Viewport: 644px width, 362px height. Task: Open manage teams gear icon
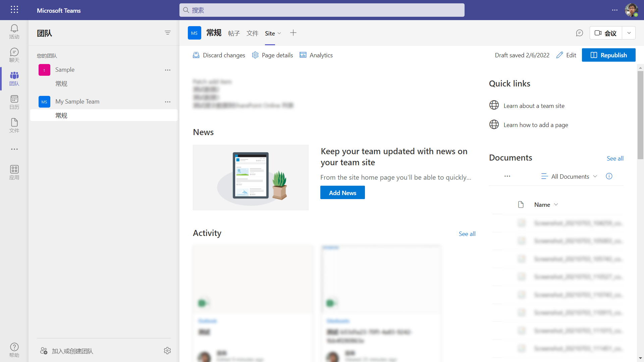pos(167,351)
